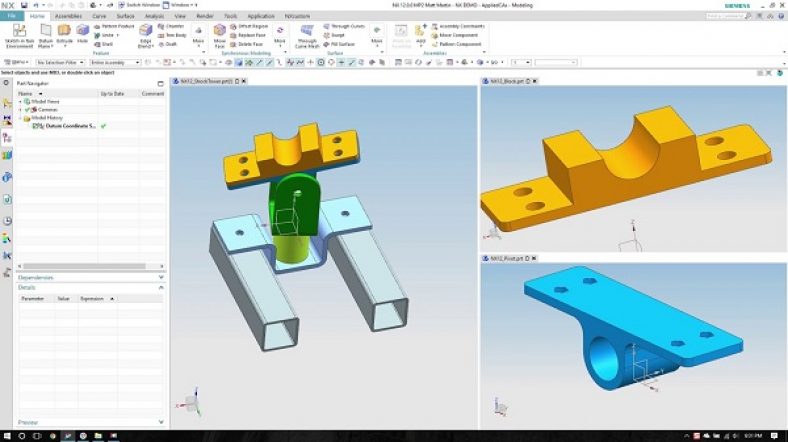Open the Assembly Navigator sidebar tab
This screenshot has height=442, width=788.
(7, 103)
